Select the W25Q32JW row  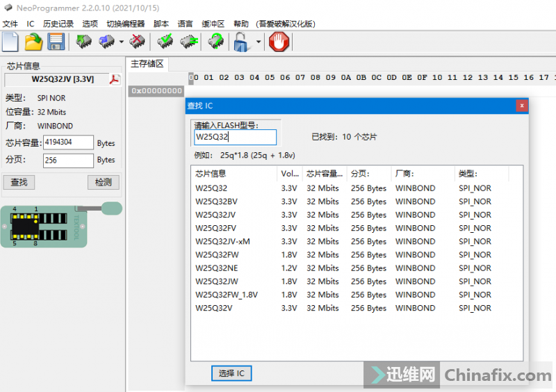click(x=357, y=281)
